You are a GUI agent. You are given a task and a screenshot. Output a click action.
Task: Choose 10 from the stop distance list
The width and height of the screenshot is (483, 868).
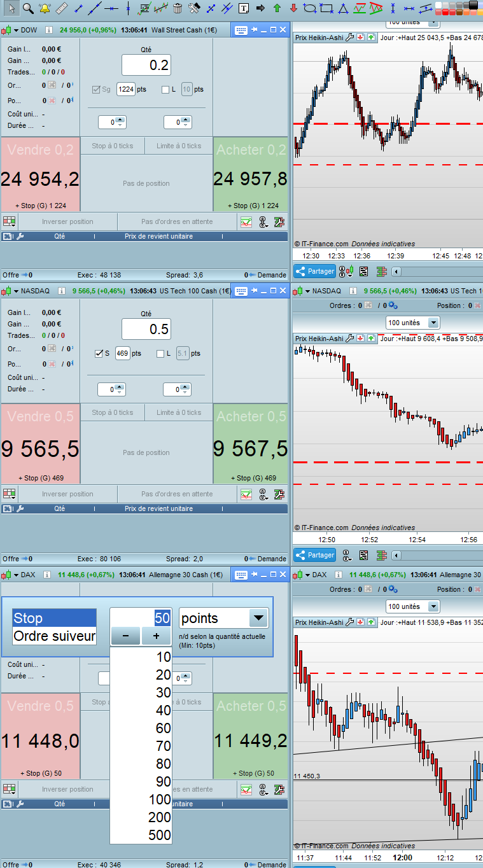141,657
